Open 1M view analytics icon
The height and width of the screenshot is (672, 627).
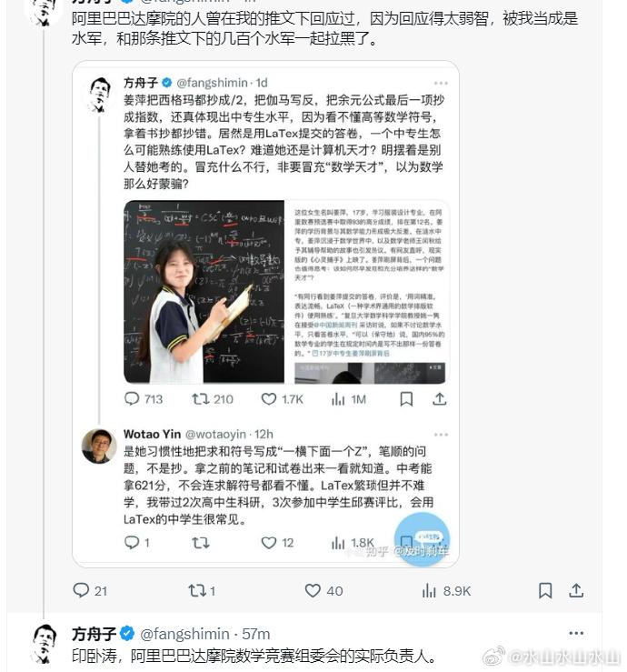pos(338,399)
